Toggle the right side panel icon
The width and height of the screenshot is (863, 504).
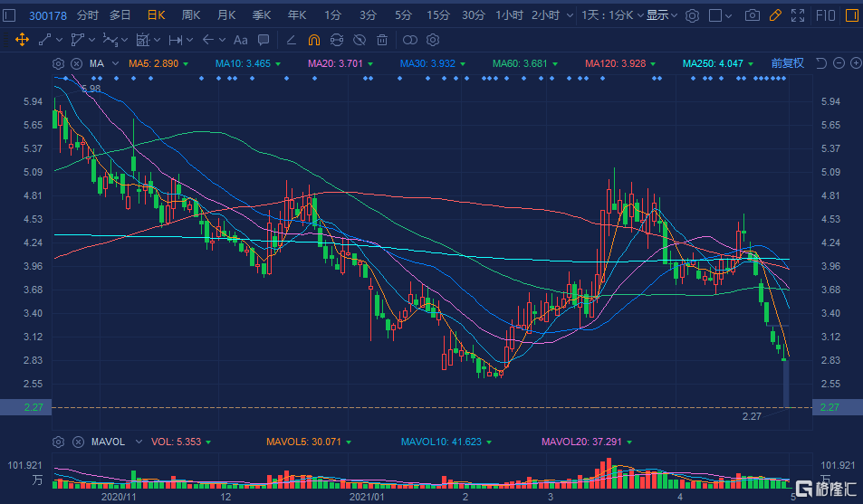tap(852, 15)
